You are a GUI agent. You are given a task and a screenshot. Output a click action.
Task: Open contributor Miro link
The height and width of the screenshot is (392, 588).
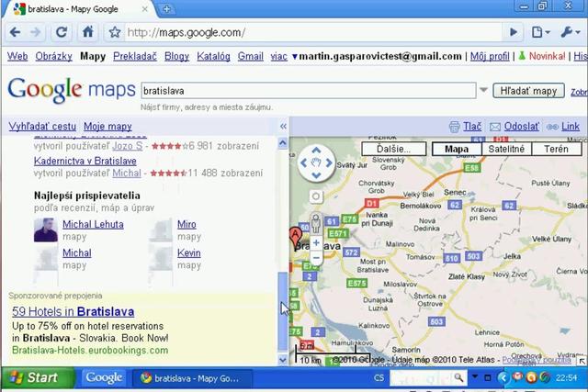coord(187,224)
